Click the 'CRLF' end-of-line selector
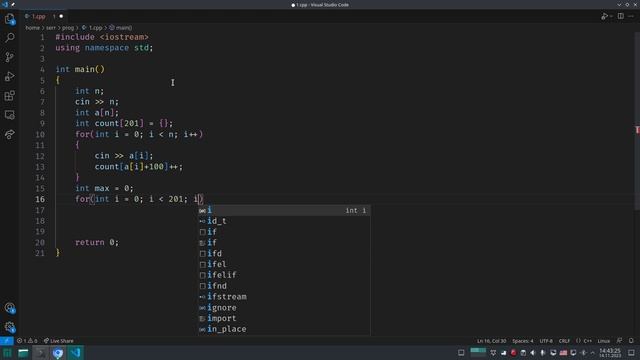 tap(564, 341)
